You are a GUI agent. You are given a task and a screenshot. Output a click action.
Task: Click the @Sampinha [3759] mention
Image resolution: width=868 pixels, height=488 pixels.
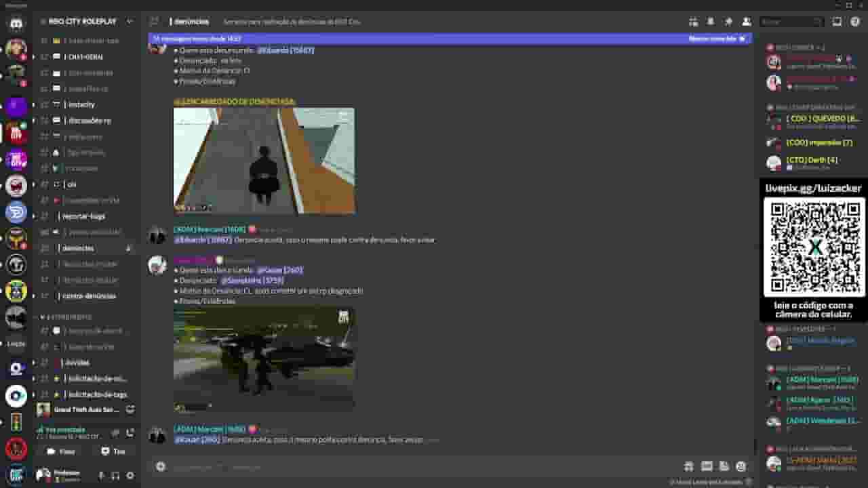(x=252, y=280)
